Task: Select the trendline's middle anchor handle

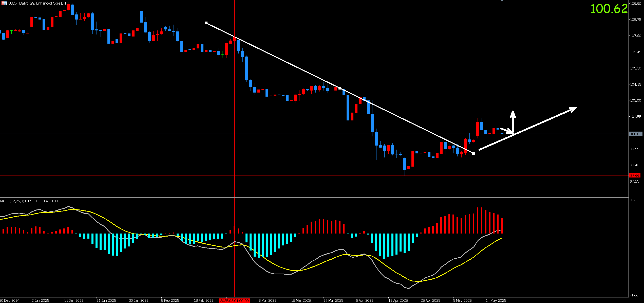Action: coord(340,88)
